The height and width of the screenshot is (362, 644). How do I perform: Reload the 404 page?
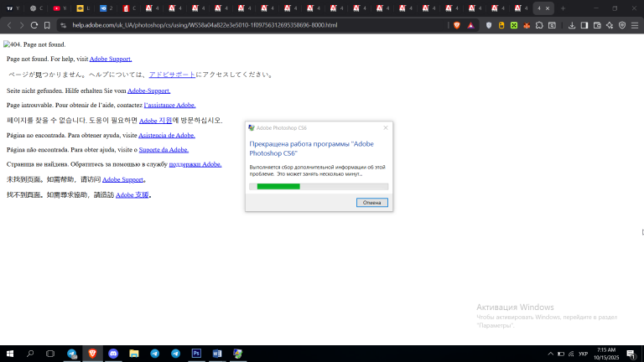click(34, 25)
